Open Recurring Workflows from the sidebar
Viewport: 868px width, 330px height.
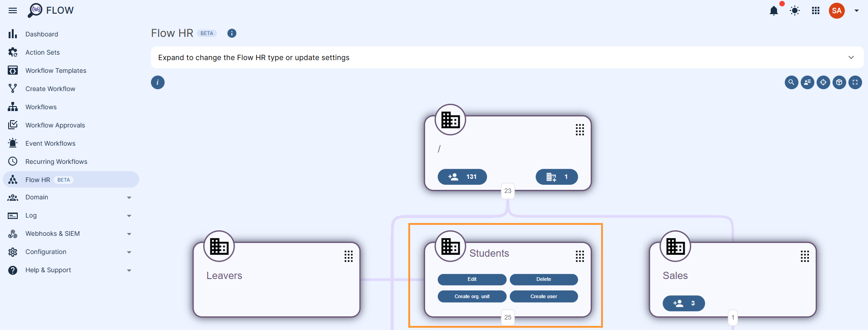(x=56, y=162)
